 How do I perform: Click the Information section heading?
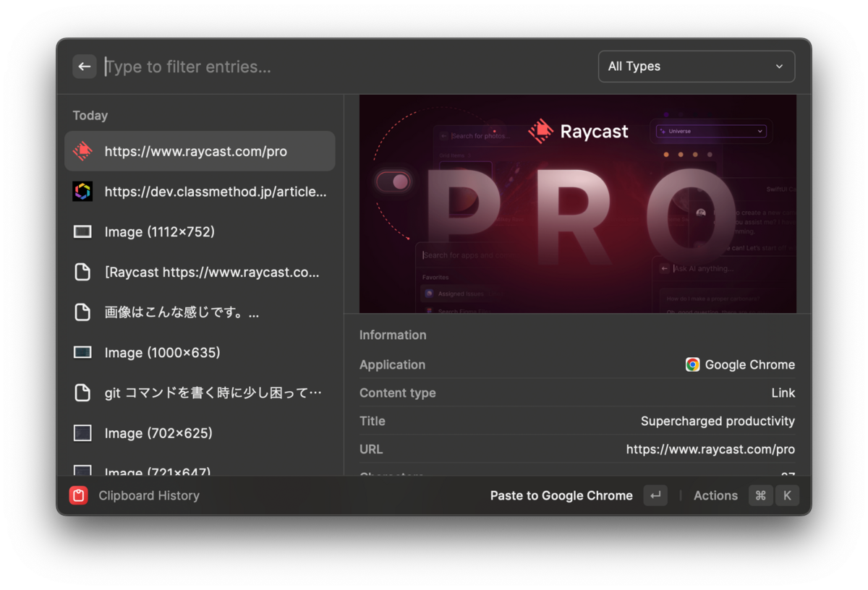click(x=393, y=335)
